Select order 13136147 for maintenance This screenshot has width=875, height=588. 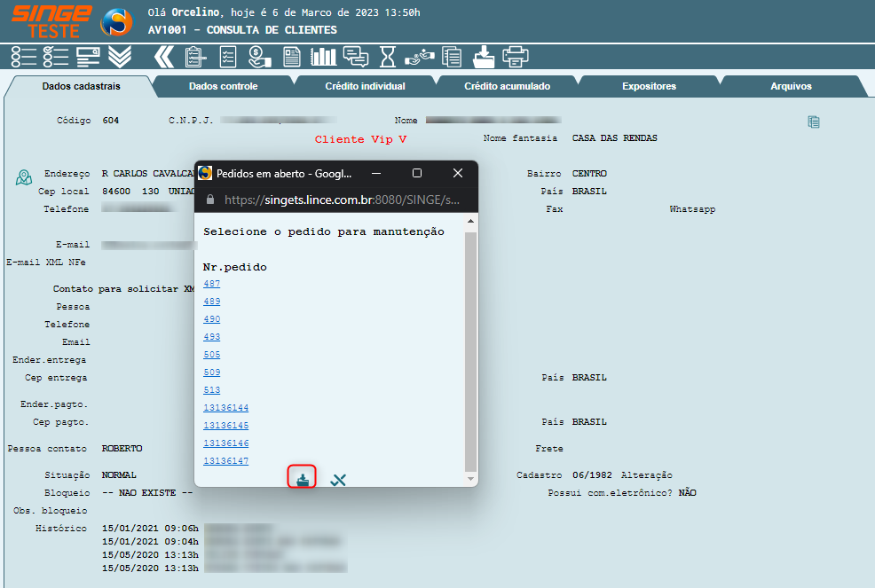tap(225, 461)
